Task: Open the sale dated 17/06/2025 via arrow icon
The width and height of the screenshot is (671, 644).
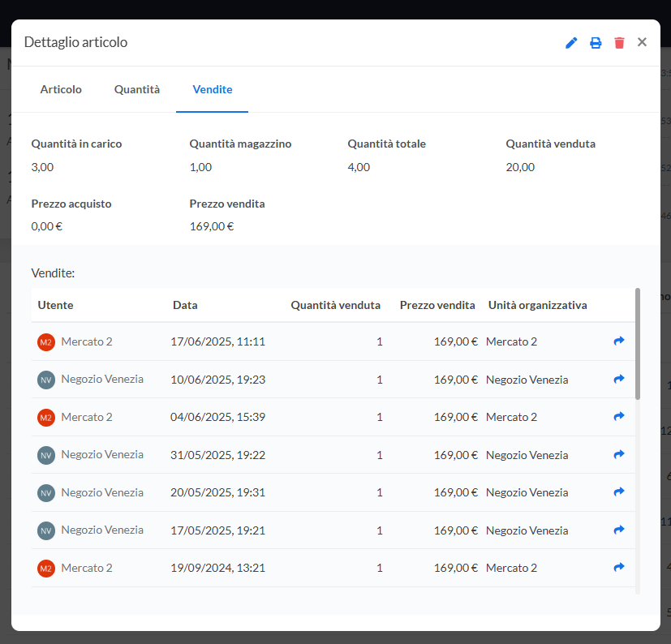Action: [619, 341]
